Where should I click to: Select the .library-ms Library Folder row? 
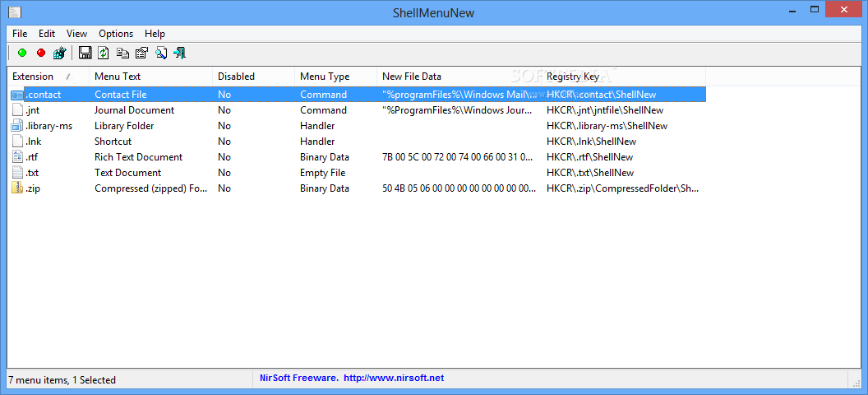coord(358,126)
